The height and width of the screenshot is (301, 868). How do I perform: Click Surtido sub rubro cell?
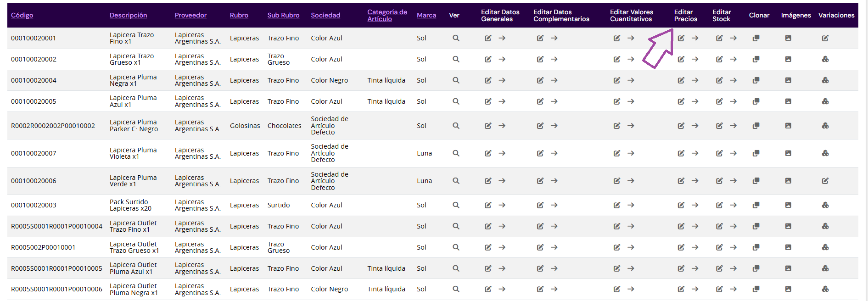pos(279,205)
